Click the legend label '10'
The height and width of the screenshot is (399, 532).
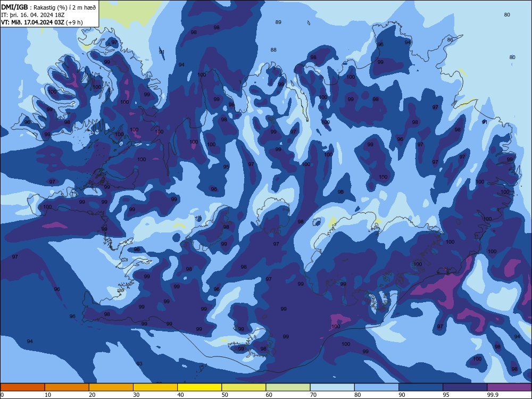[48, 395]
